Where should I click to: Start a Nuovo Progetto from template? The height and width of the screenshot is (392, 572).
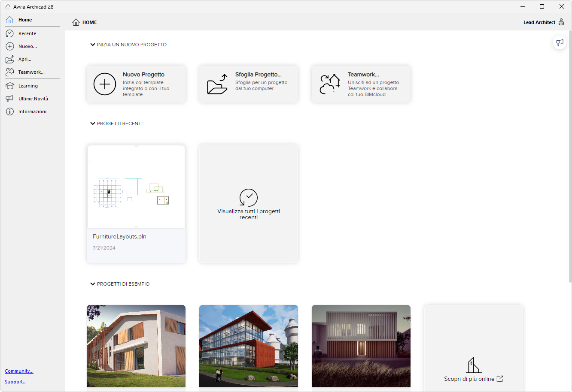click(x=136, y=84)
